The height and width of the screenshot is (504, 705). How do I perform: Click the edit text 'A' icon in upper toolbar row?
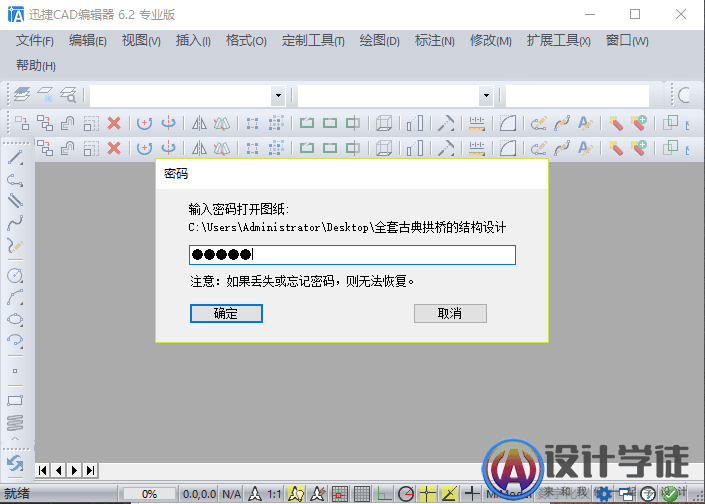coord(585,123)
